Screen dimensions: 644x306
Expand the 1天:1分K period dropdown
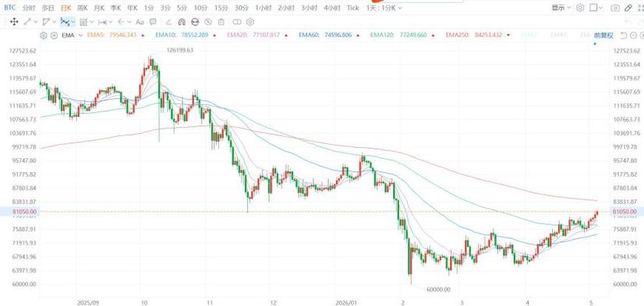pos(384,8)
